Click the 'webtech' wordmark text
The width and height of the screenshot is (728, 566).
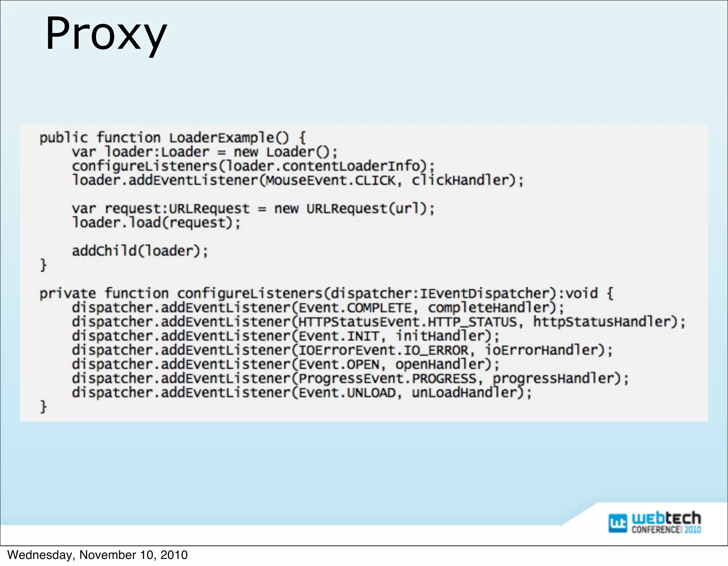click(x=666, y=518)
